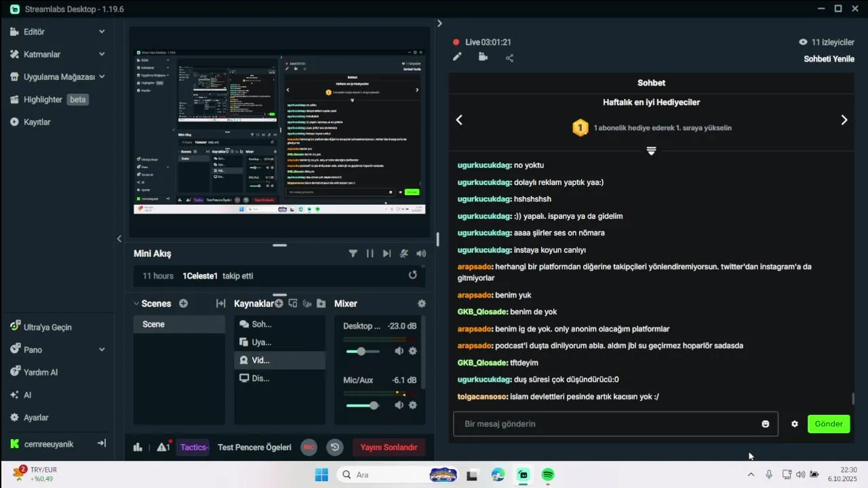Toggle Mini Akış alert volume speaker
The image size is (868, 488).
(x=421, y=253)
